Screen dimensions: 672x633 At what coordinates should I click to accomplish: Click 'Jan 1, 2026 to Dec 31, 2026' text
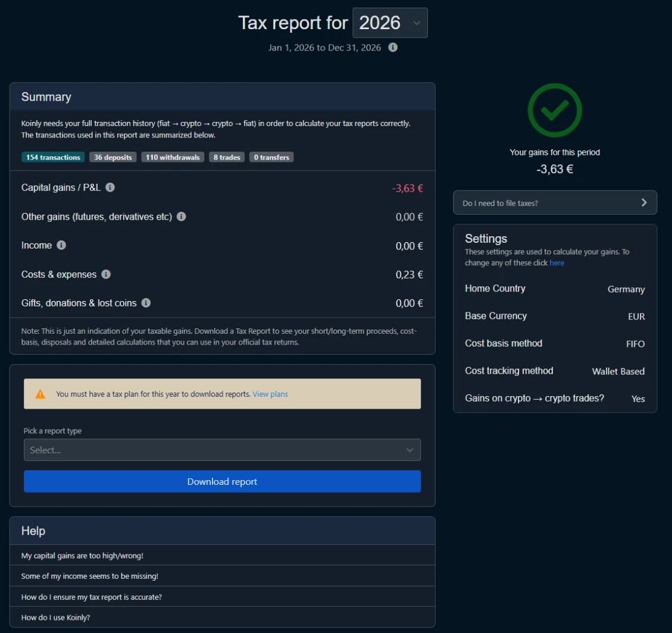(324, 48)
